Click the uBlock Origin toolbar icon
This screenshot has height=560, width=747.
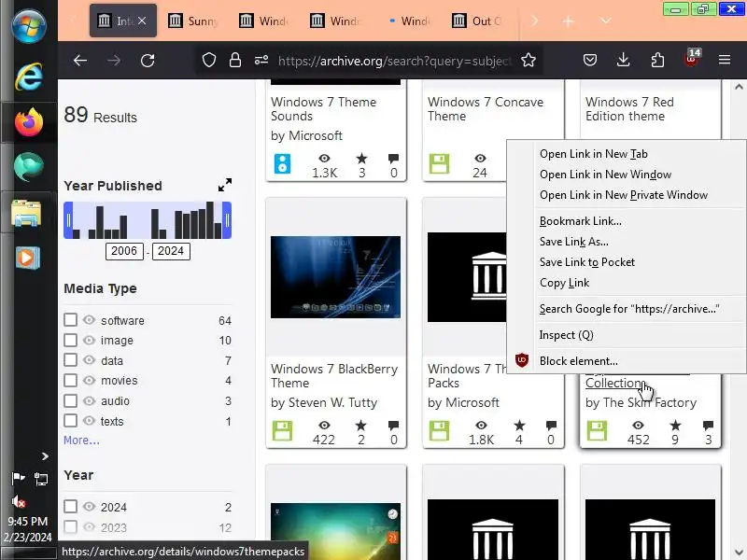click(x=692, y=59)
